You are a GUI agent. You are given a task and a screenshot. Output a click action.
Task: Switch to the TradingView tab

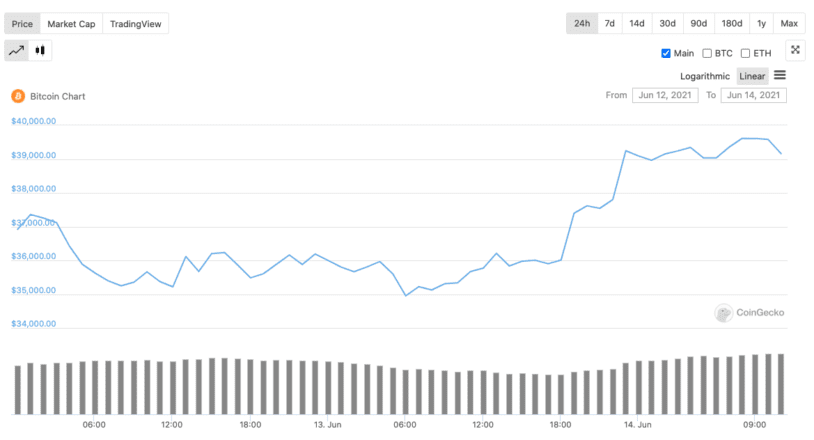[135, 24]
